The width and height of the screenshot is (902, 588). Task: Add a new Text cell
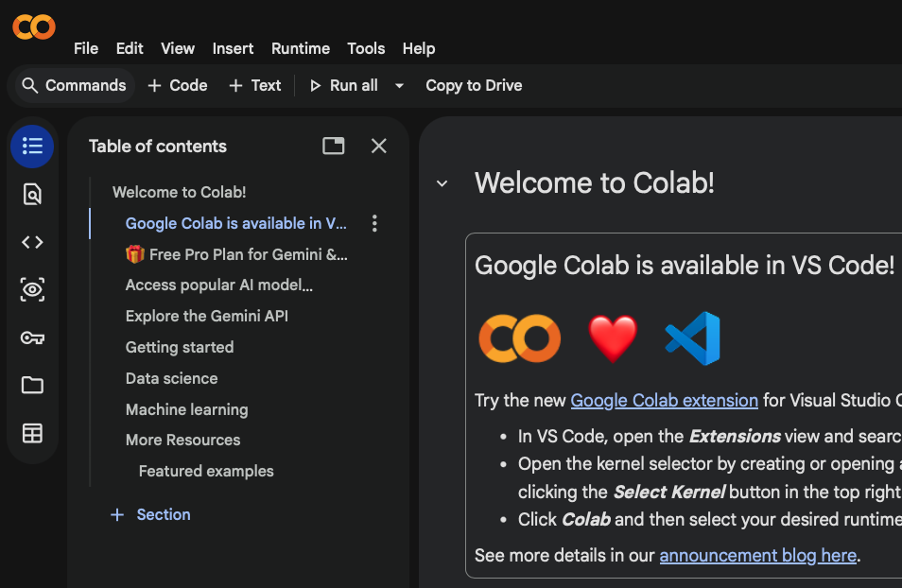click(x=255, y=86)
